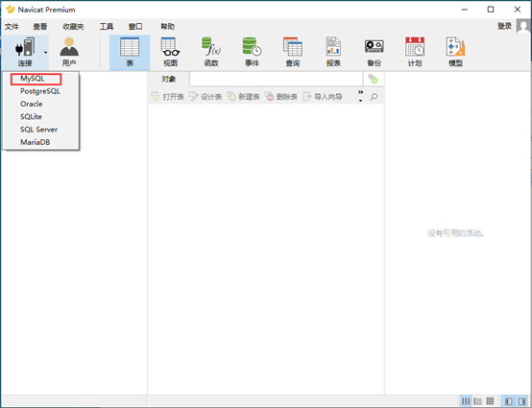
Task: Toggle the right information pane icon
Action: click(x=521, y=401)
